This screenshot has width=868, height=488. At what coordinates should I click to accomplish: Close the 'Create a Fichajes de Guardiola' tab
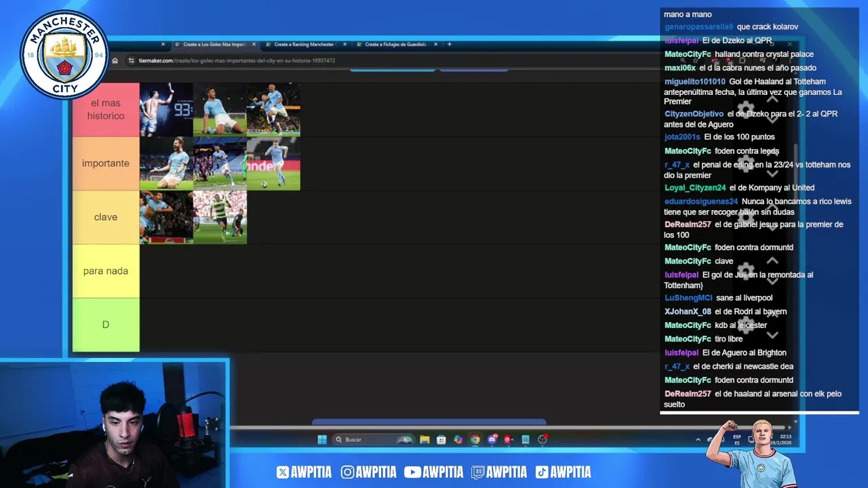(x=435, y=45)
